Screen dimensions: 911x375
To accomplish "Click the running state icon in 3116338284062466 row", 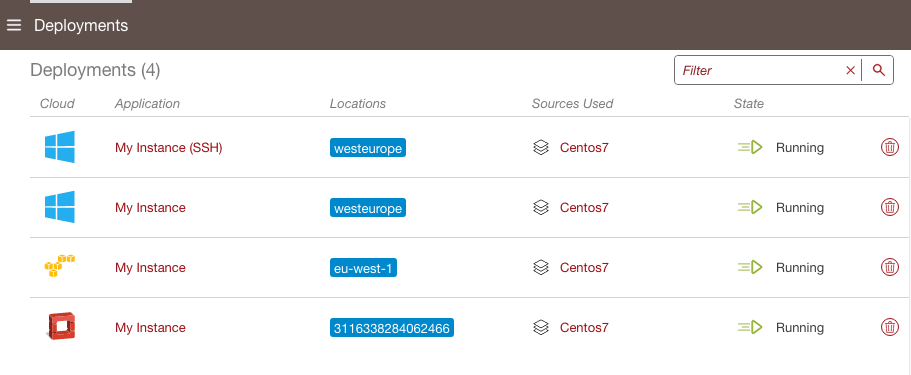I will coord(750,327).
